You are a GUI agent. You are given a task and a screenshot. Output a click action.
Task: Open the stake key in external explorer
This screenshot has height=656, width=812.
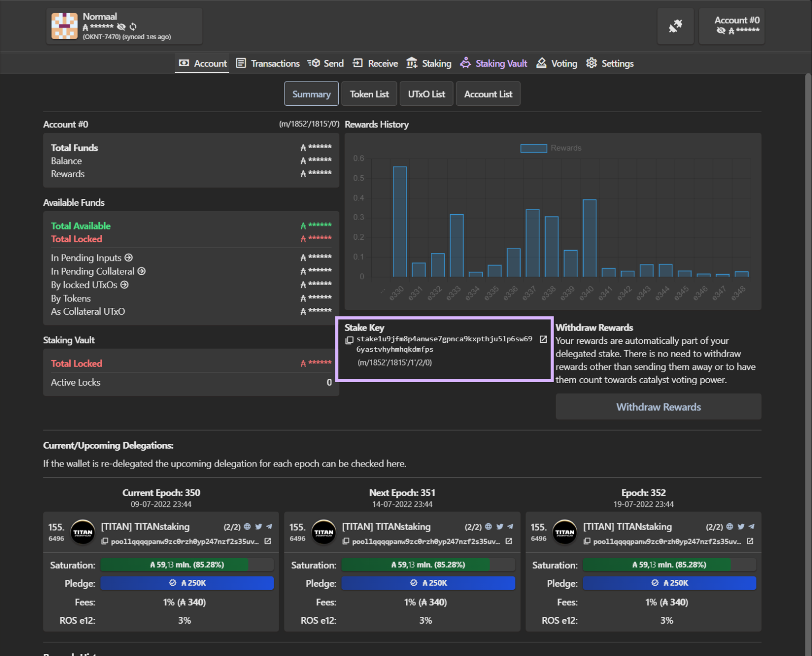point(543,339)
